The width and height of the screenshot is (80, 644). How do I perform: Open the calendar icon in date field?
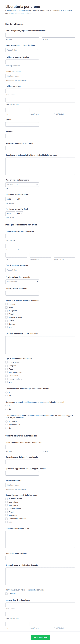pos(37,184)
